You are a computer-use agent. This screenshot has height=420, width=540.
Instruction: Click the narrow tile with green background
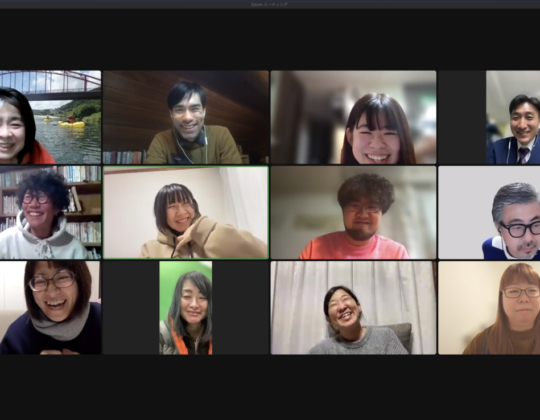(186, 307)
